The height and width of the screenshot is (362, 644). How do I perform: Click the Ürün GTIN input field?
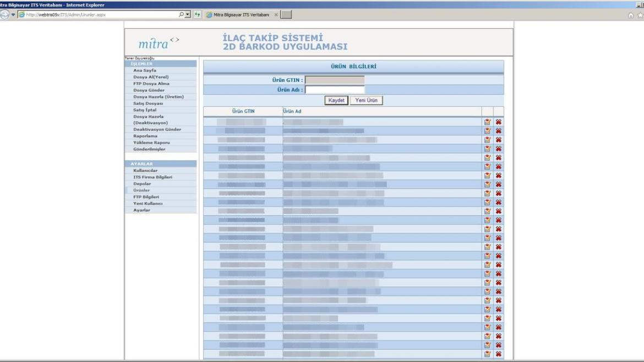click(335, 80)
